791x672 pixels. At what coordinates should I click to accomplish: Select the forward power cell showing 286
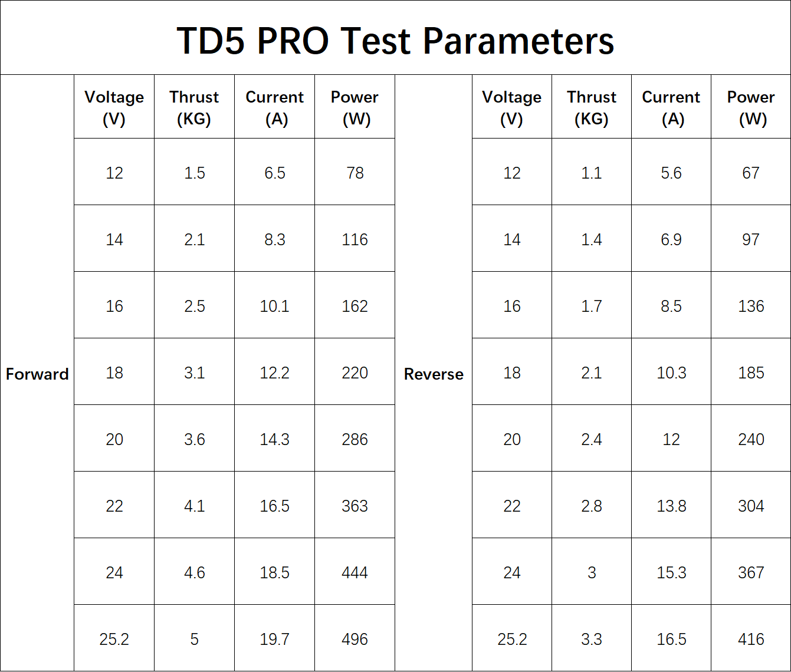click(355, 439)
